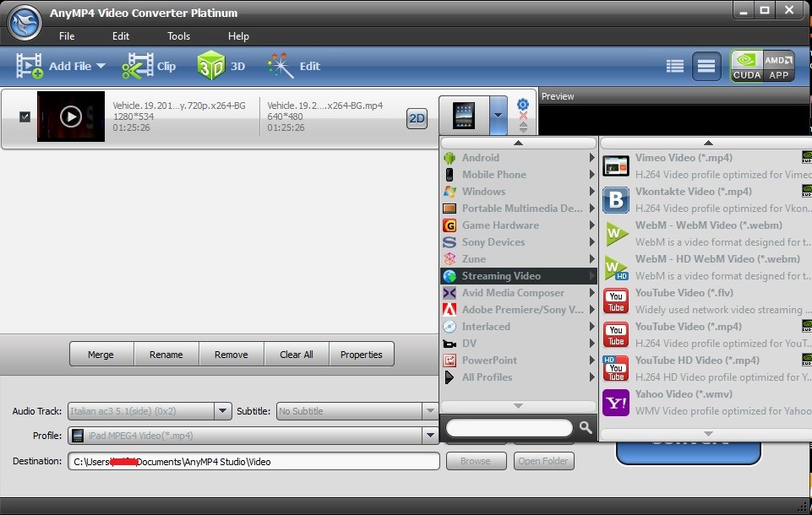Select Vkontakte Video (*.mp4) profile
Viewport: 812px width, 515px height.
(x=706, y=200)
